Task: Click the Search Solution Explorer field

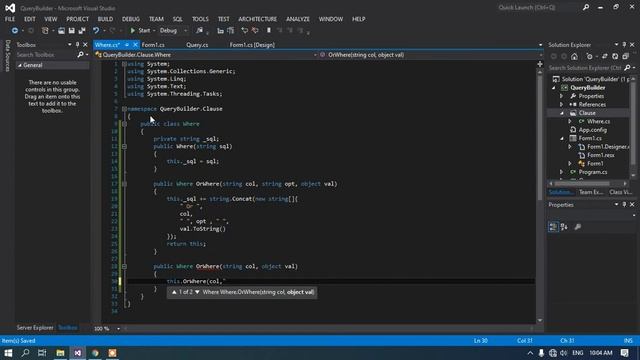Action: tap(585, 68)
